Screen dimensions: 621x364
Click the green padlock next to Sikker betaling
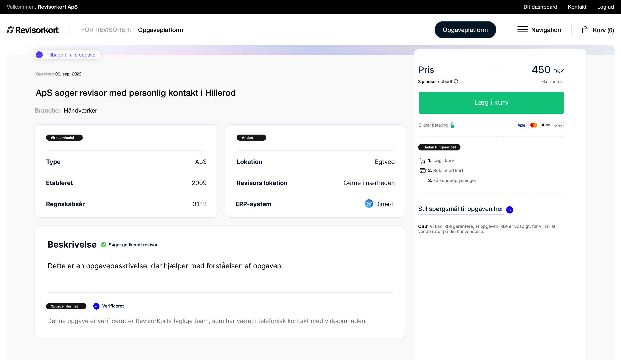click(x=452, y=125)
